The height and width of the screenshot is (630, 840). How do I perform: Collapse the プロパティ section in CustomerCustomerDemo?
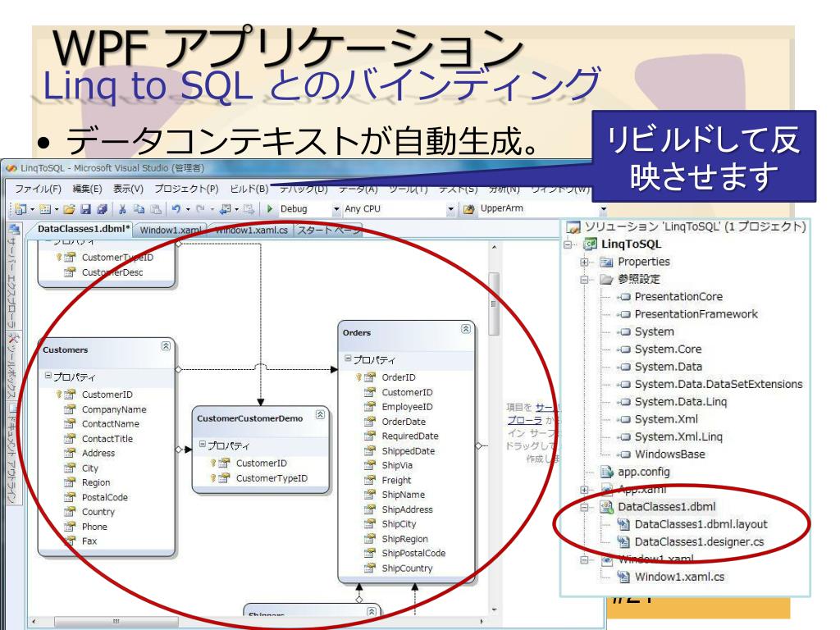(202, 444)
